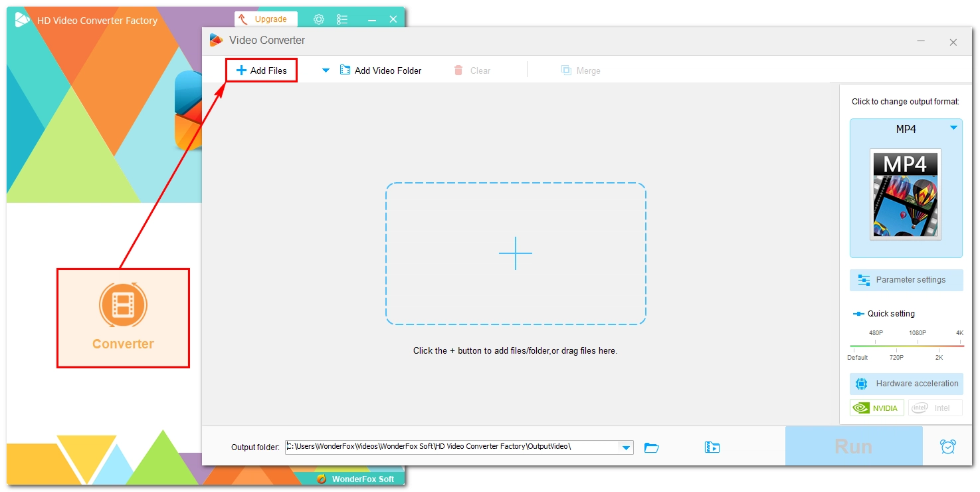Open output video folder icon

(x=712, y=447)
